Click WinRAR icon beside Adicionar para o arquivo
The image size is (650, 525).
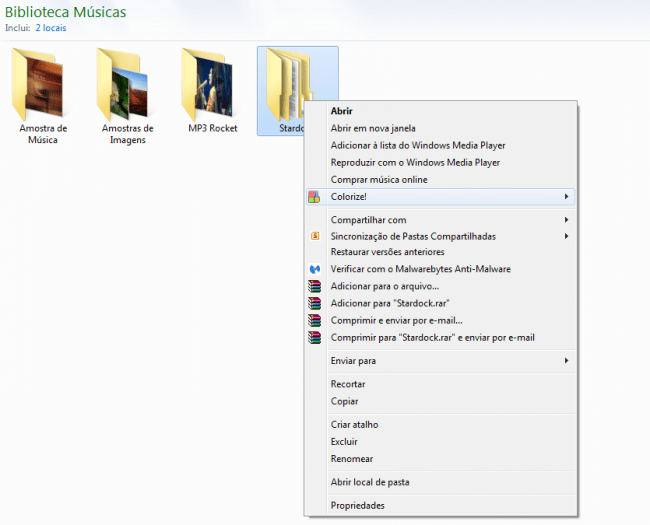click(314, 287)
